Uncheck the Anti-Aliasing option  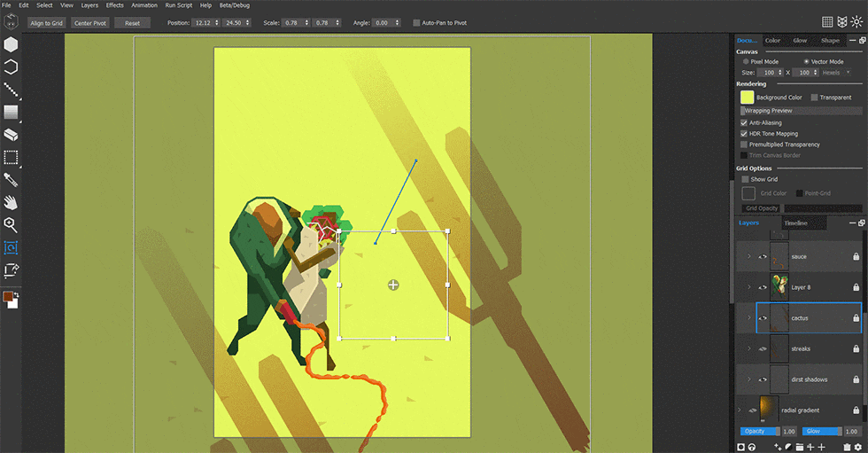pyautogui.click(x=744, y=122)
